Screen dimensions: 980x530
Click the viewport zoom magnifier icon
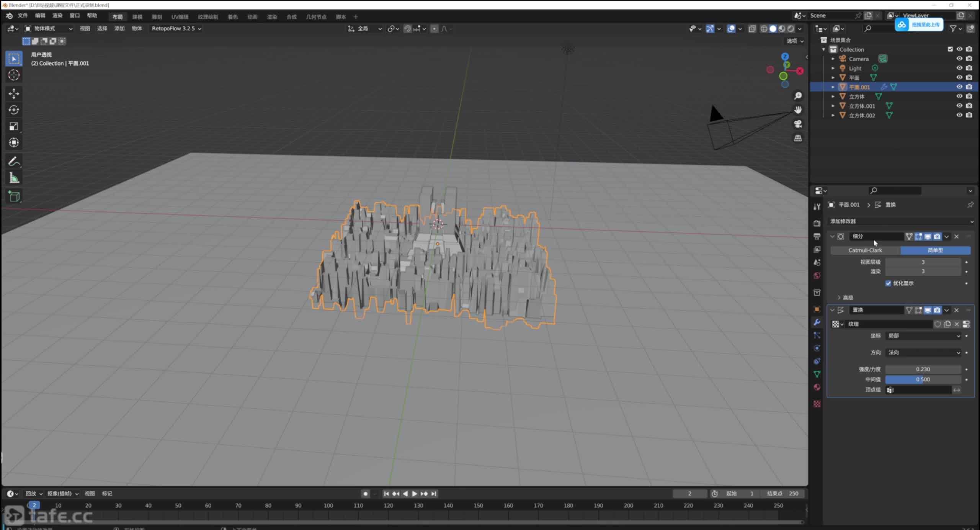(798, 96)
